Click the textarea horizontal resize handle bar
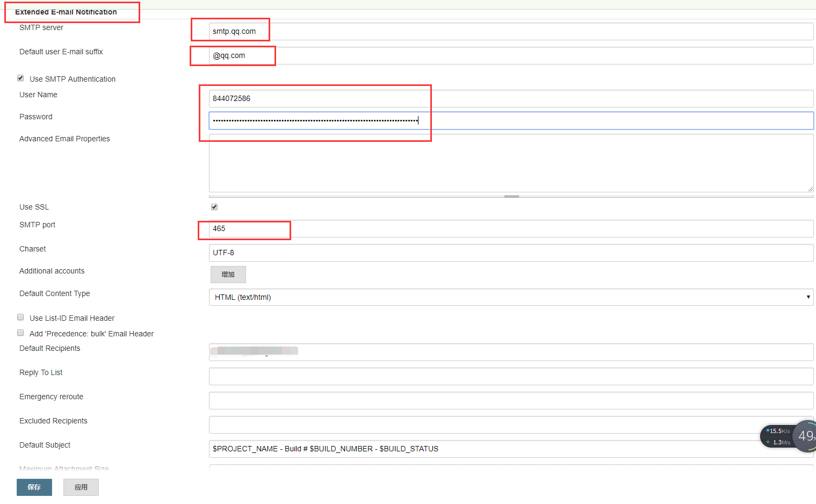This screenshot has width=816, height=504. click(x=511, y=196)
